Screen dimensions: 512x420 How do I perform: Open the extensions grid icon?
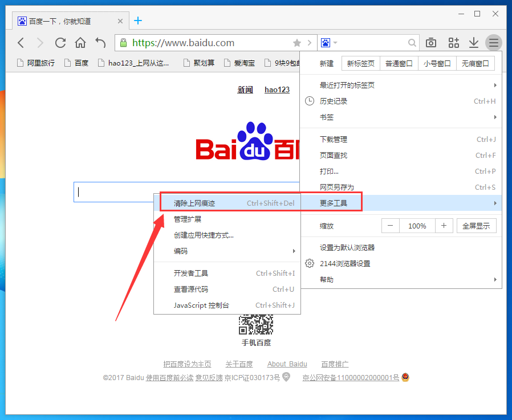pyautogui.click(x=453, y=43)
